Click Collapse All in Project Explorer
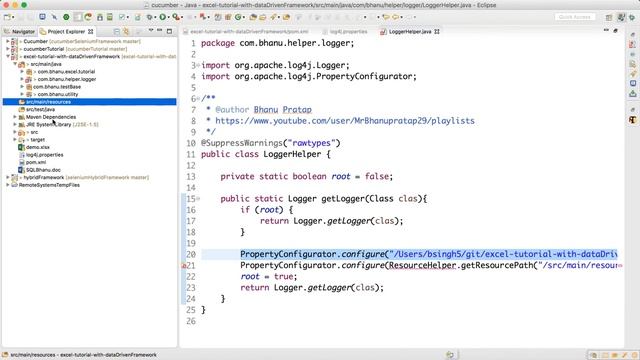 pyautogui.click(x=117, y=31)
